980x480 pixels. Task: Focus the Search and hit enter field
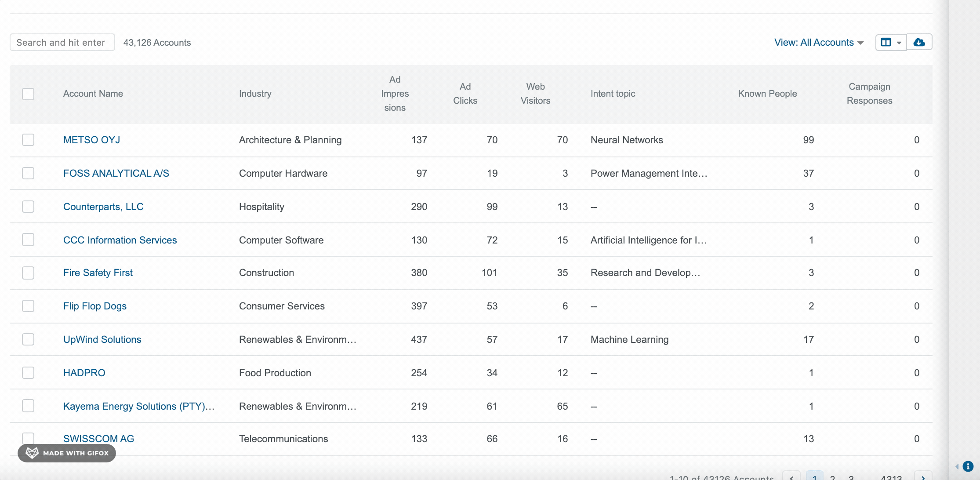pyautogui.click(x=62, y=43)
